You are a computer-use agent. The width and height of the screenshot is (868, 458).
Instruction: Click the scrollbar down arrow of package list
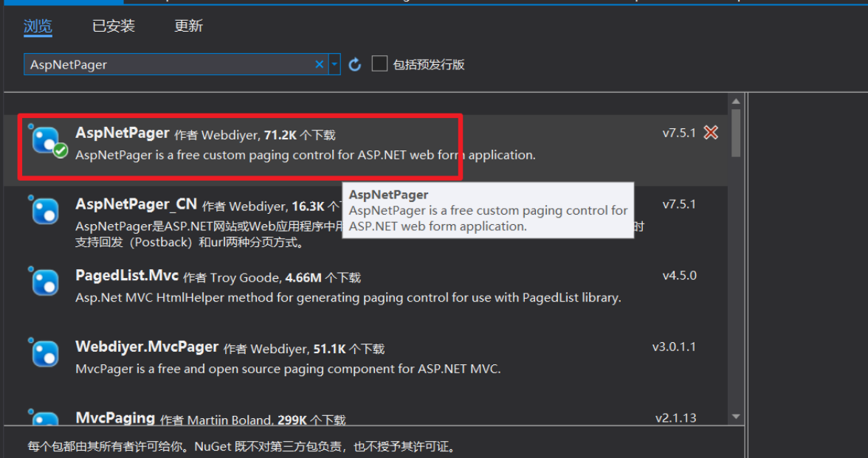tap(736, 417)
